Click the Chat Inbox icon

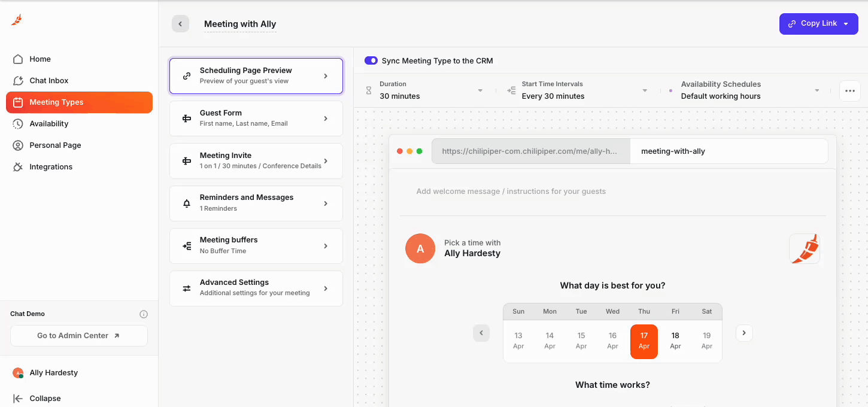[x=18, y=81]
